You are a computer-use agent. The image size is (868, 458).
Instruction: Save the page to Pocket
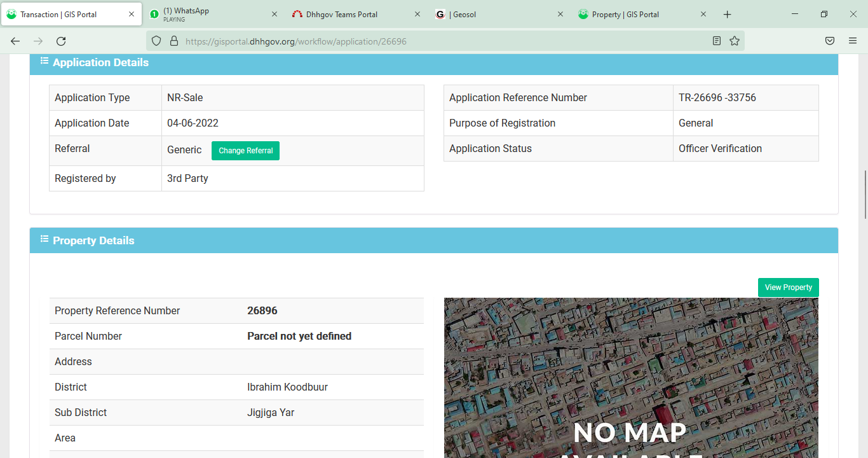830,41
